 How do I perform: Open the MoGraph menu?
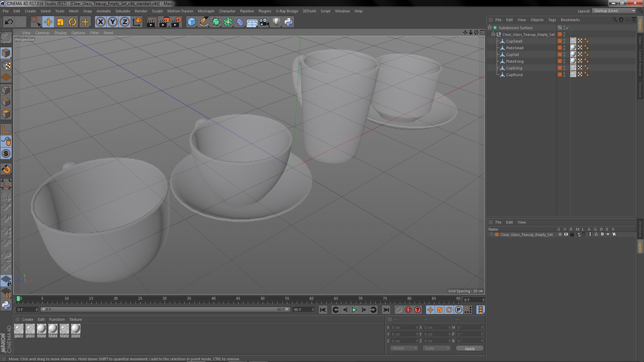(206, 11)
